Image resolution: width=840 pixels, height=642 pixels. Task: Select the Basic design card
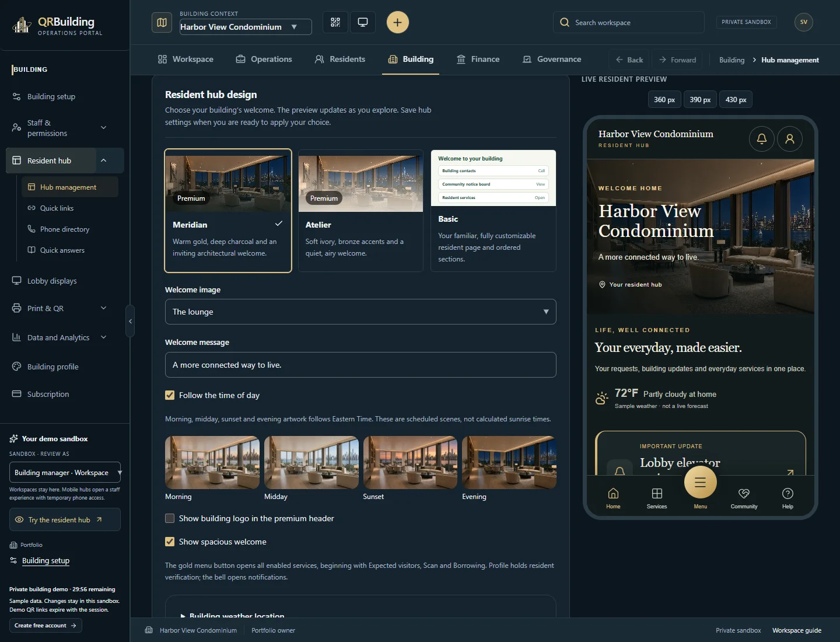pyautogui.click(x=494, y=211)
